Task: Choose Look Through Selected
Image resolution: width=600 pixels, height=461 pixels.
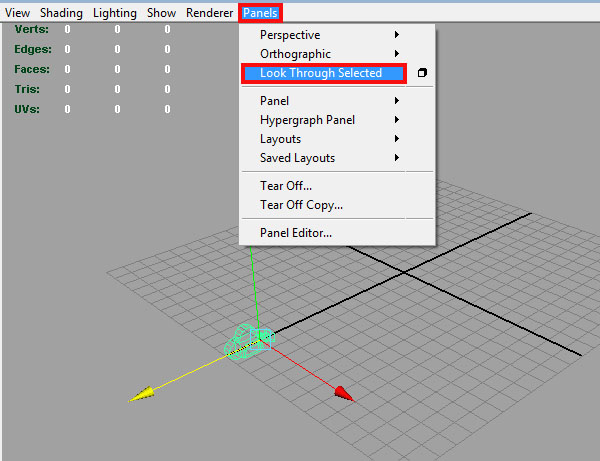Action: (x=324, y=73)
